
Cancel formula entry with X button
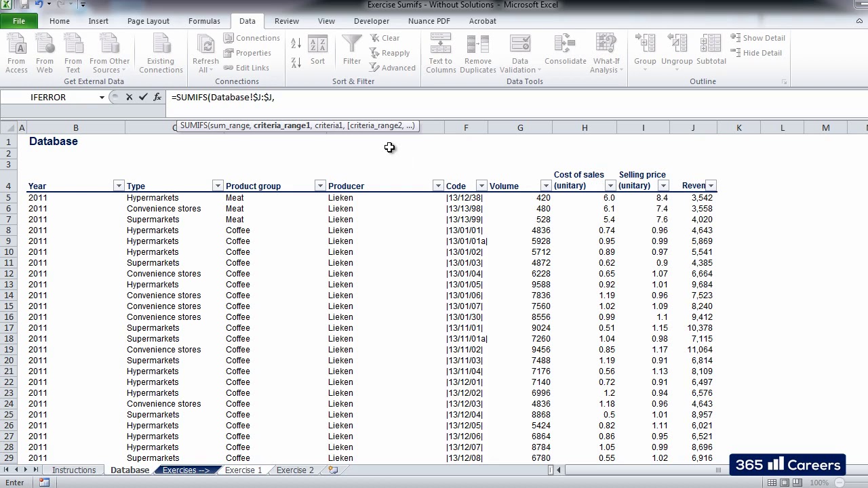(129, 97)
